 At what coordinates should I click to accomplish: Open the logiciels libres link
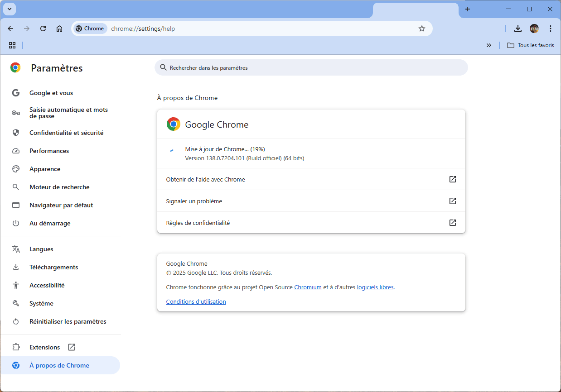(x=375, y=287)
